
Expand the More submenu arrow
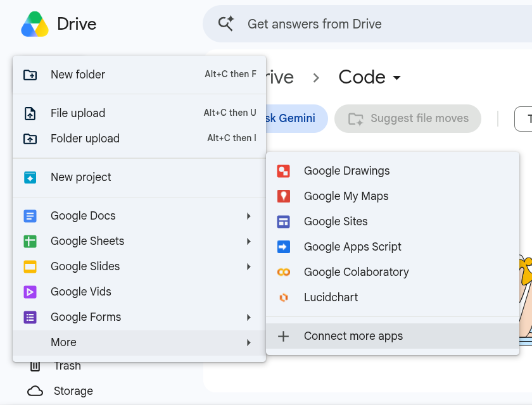tap(249, 342)
